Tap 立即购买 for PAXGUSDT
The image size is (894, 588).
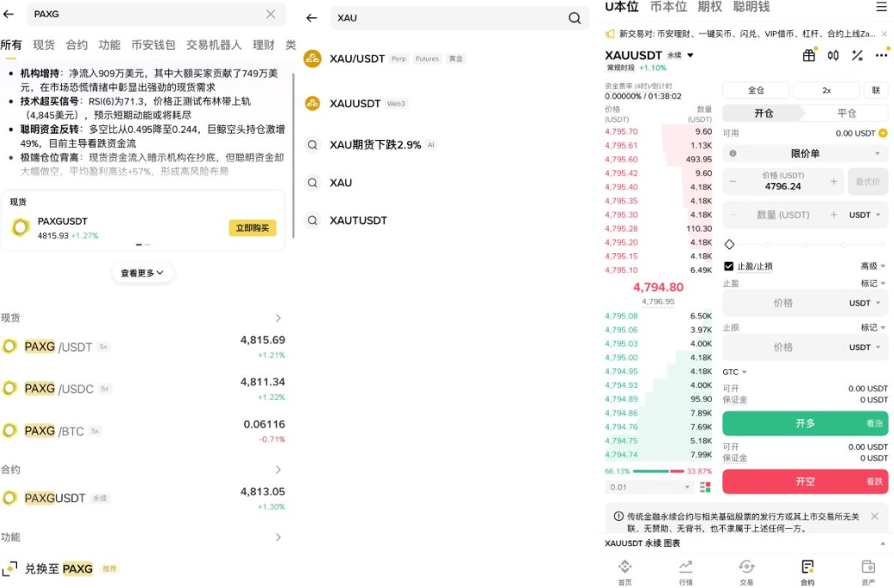coord(252,228)
